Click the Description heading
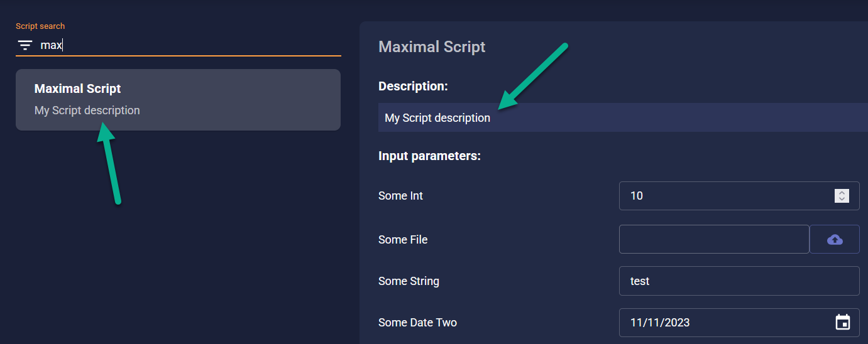The height and width of the screenshot is (344, 868). [x=413, y=86]
